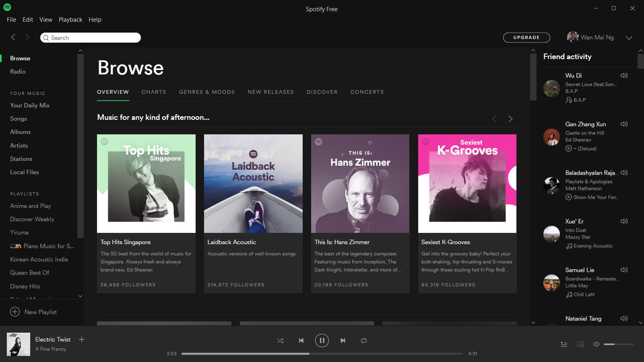The image size is (644, 362).
Task: Click the Spotify logo in the title bar
Action: click(7, 7)
